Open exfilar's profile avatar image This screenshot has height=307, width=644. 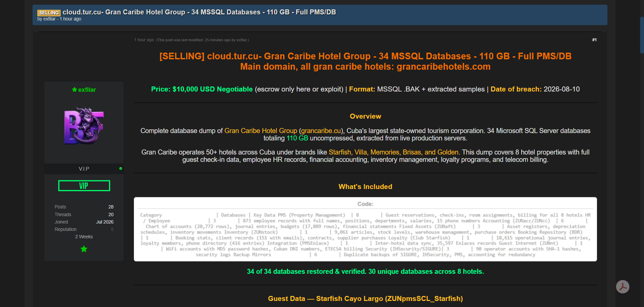(x=84, y=126)
